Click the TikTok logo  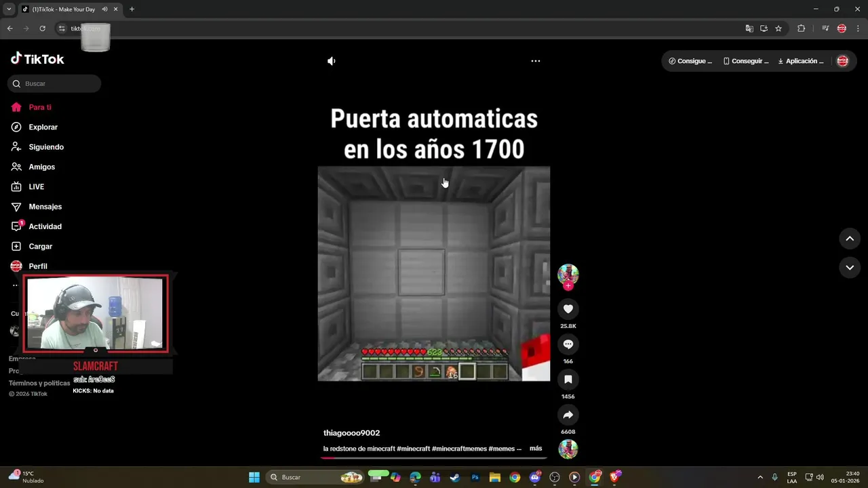(37, 59)
